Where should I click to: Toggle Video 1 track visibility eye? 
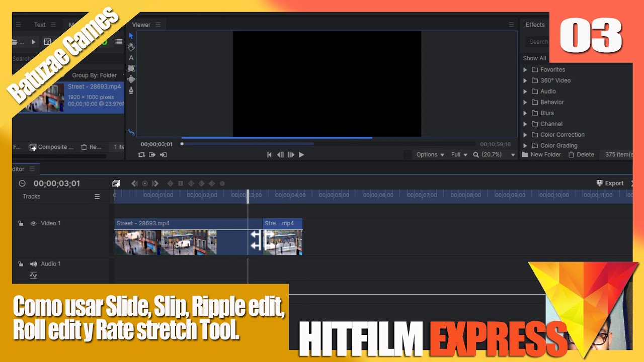[34, 223]
